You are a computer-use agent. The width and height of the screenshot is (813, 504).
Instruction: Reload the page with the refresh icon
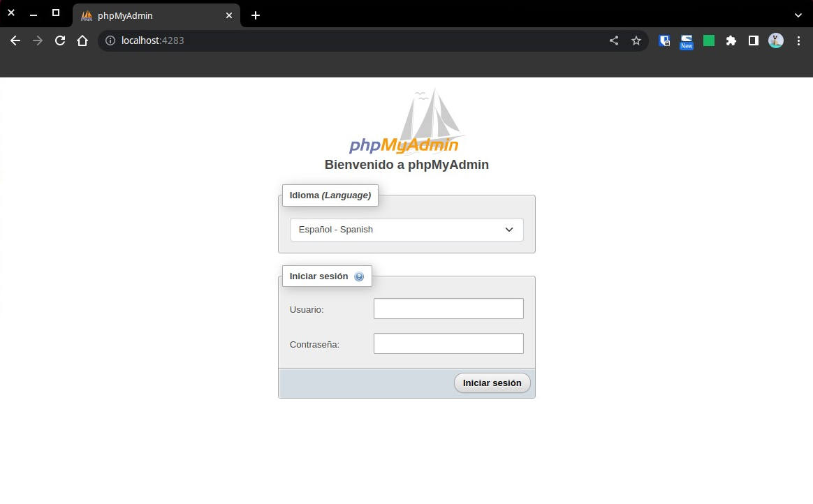[60, 40]
